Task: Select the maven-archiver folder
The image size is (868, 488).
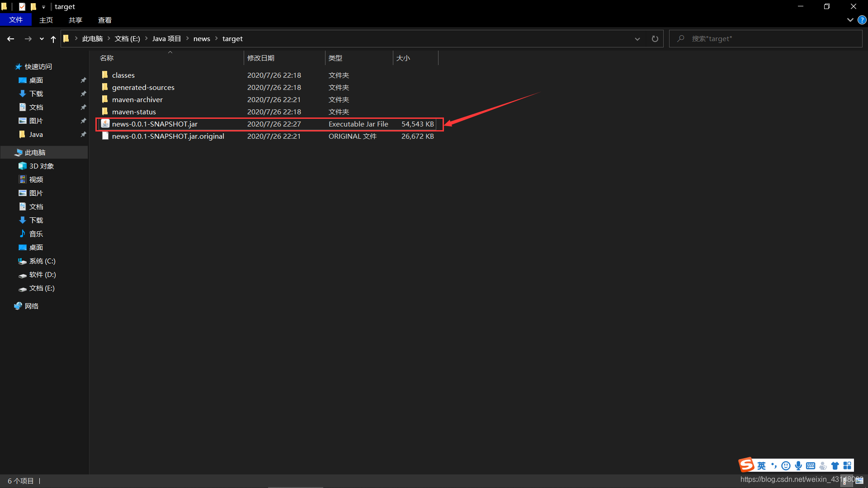Action: 137,99
